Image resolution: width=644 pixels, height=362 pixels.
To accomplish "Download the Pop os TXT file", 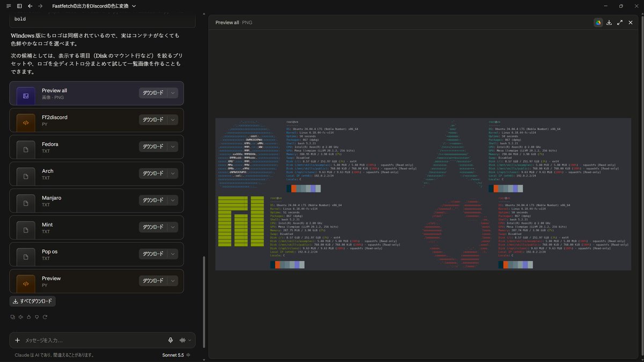I will (153, 254).
